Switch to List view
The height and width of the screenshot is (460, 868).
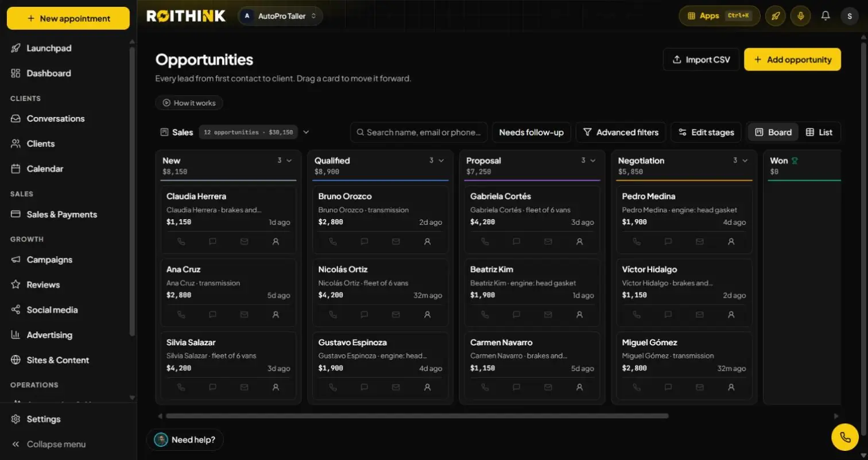819,132
